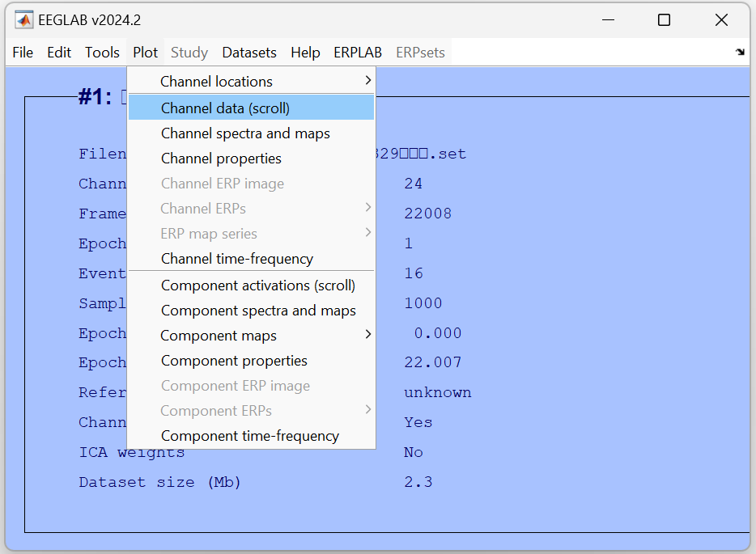Screen dimensions: 756x554
Task: Close the EEGLAB window
Action: [x=721, y=19]
